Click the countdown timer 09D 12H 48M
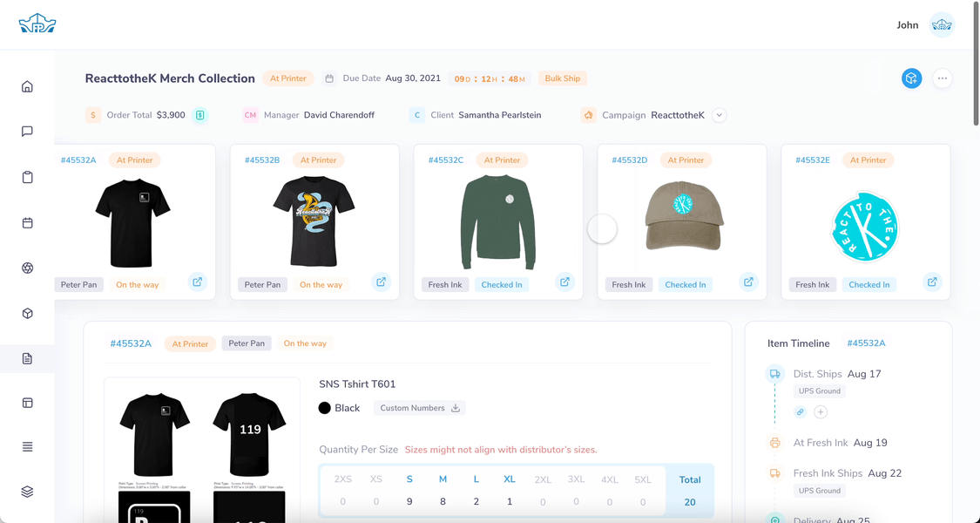 (490, 78)
